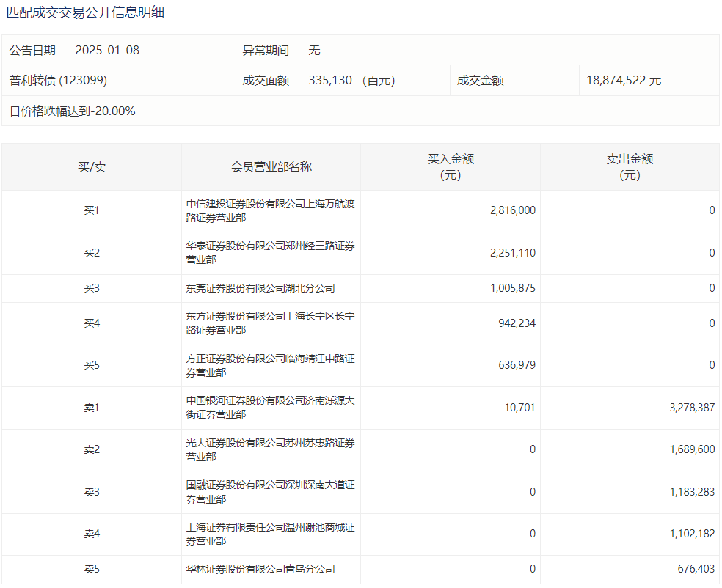Click the 日价格跌幅达到-20.00% reason text

[x=73, y=111]
